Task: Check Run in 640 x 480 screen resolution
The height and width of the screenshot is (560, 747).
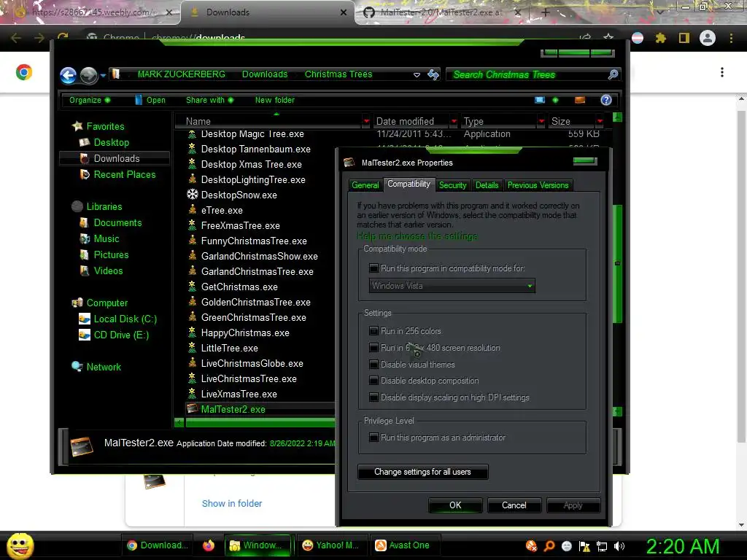Action: (x=374, y=348)
